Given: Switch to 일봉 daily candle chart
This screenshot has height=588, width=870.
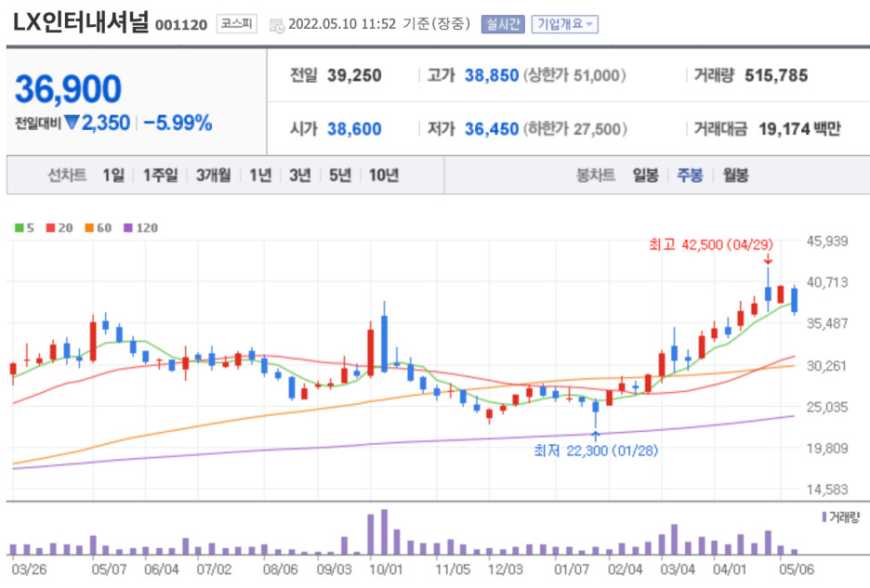Looking at the screenshot, I should 645,176.
